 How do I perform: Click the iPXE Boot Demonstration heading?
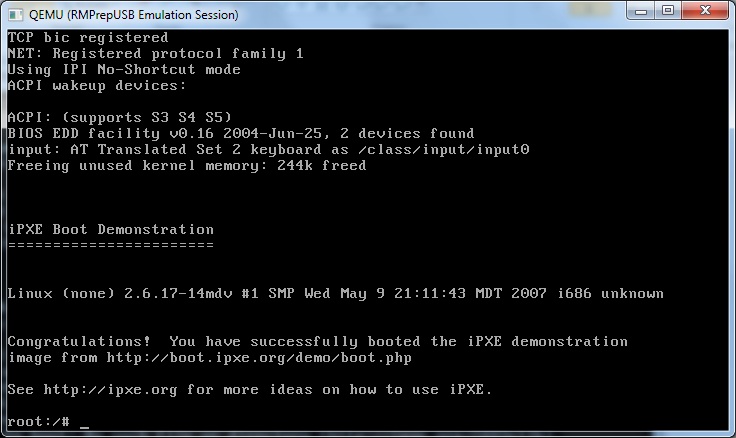pyautogui.click(x=111, y=230)
